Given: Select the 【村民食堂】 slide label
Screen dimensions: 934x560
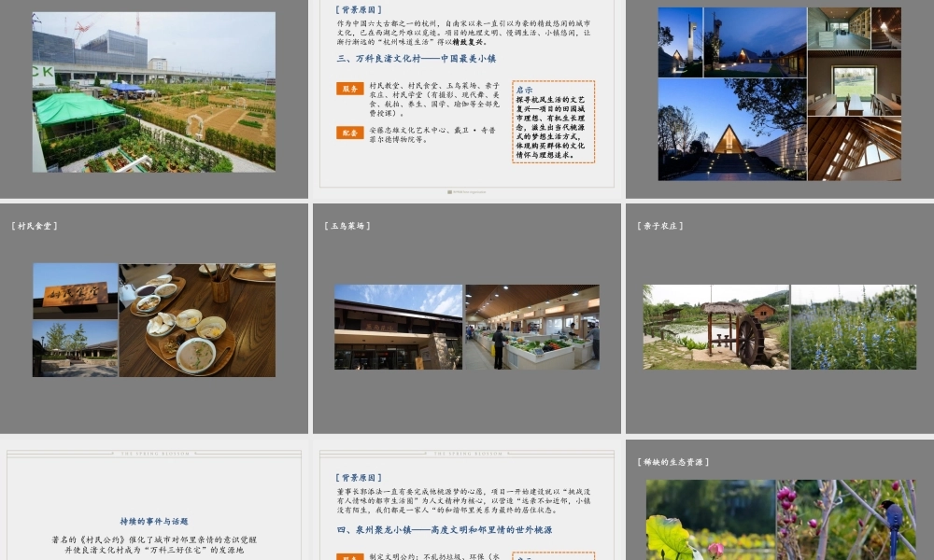Looking at the screenshot, I should point(35,225).
